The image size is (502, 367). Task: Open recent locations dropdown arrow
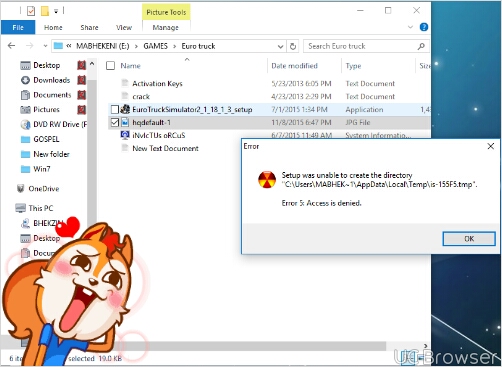45,46
